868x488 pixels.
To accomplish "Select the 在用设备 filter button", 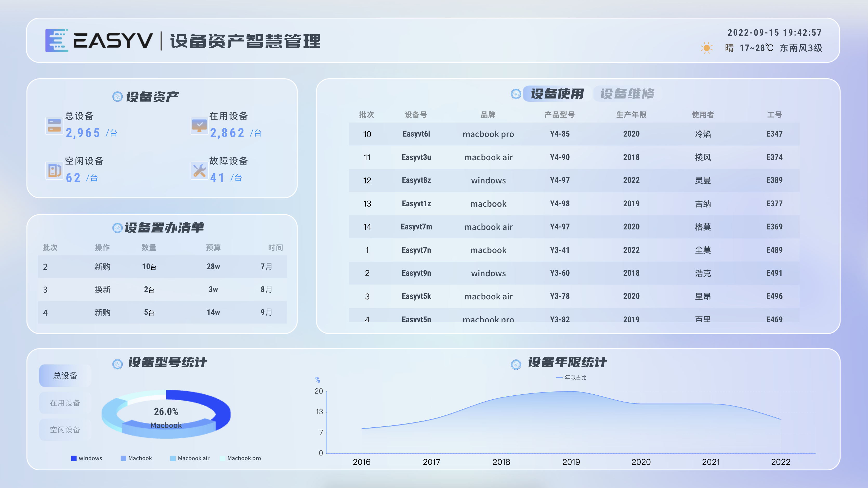I will (x=65, y=403).
